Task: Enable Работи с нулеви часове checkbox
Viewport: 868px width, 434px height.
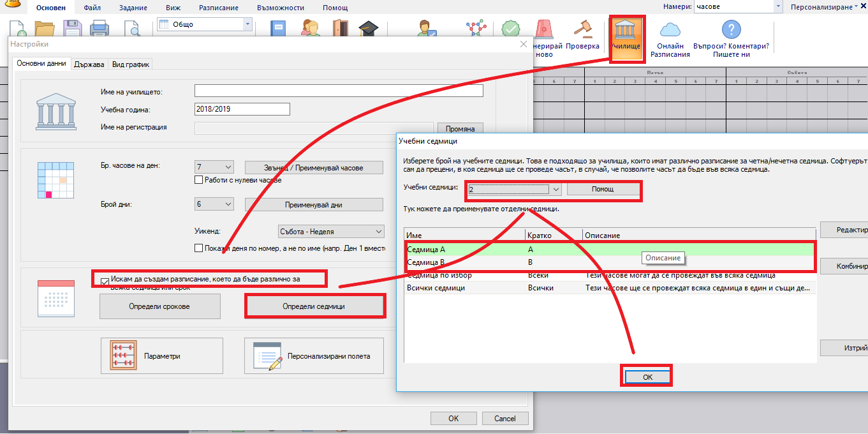Action: click(199, 181)
